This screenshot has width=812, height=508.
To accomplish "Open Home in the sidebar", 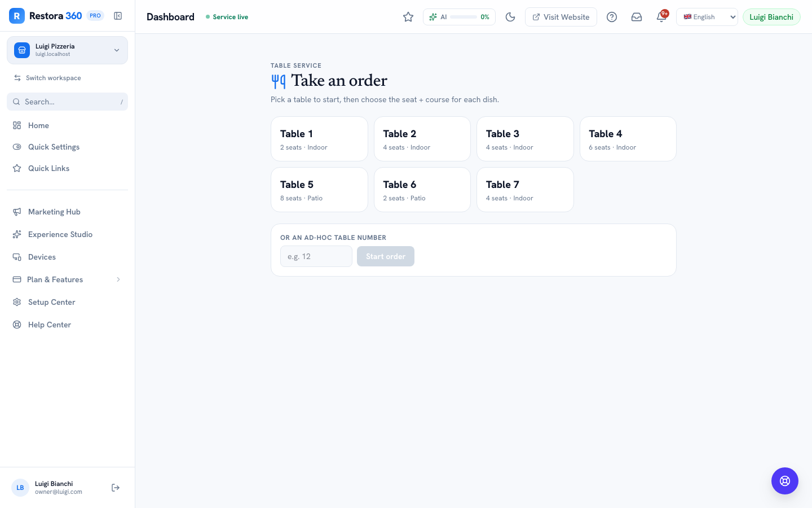I will 68,125.
